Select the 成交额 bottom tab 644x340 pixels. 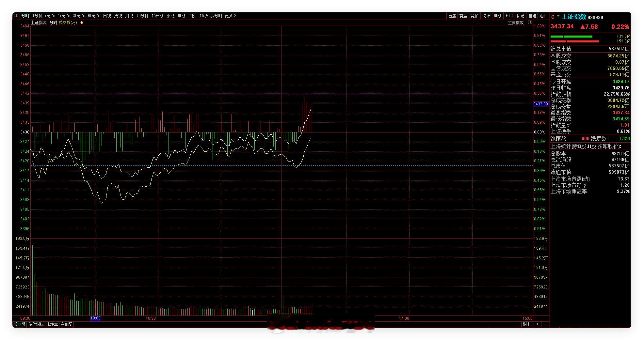tap(19, 324)
